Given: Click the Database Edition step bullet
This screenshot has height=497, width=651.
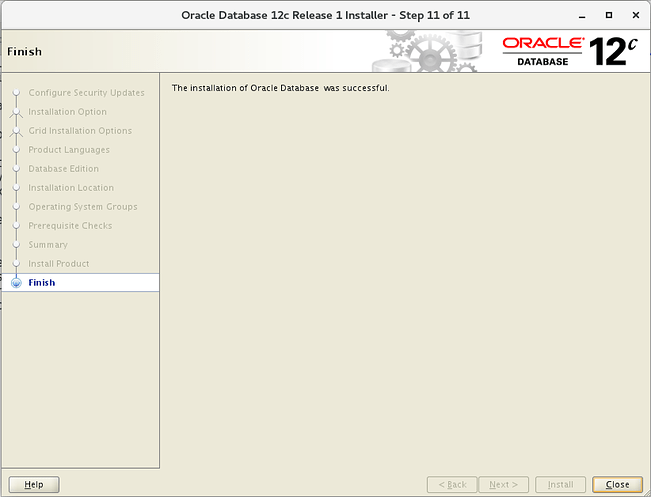Looking at the screenshot, I should point(16,169).
